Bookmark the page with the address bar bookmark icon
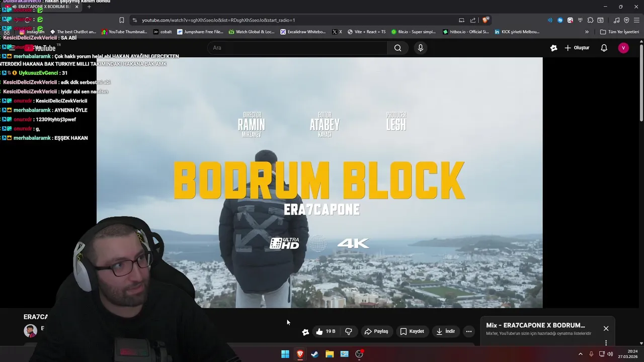This screenshot has height=362, width=644. coord(122,20)
